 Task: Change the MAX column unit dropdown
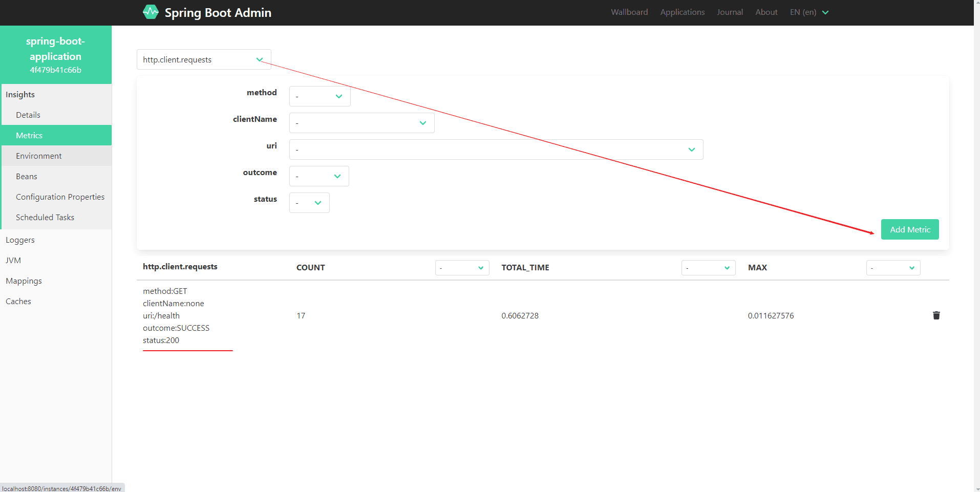pos(892,268)
